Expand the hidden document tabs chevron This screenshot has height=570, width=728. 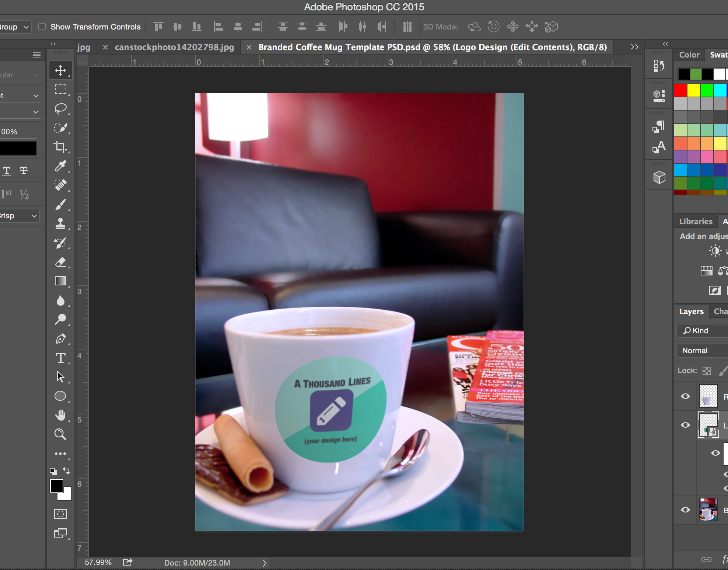coord(634,47)
